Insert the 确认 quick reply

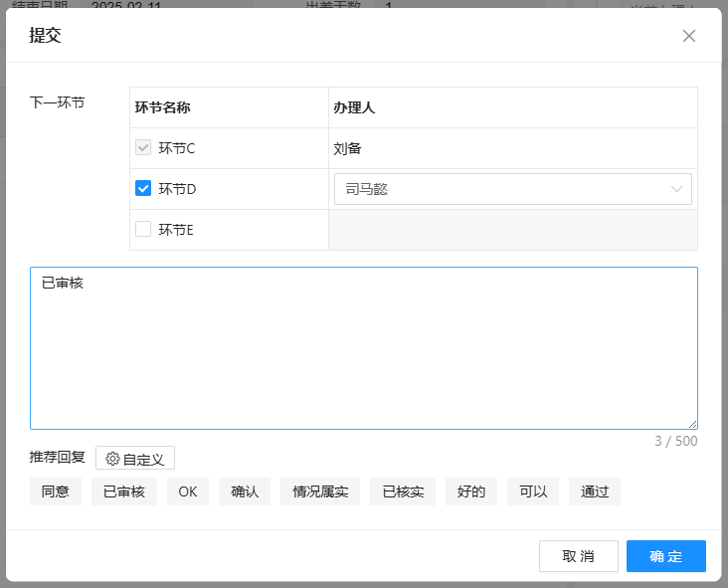pyautogui.click(x=245, y=491)
